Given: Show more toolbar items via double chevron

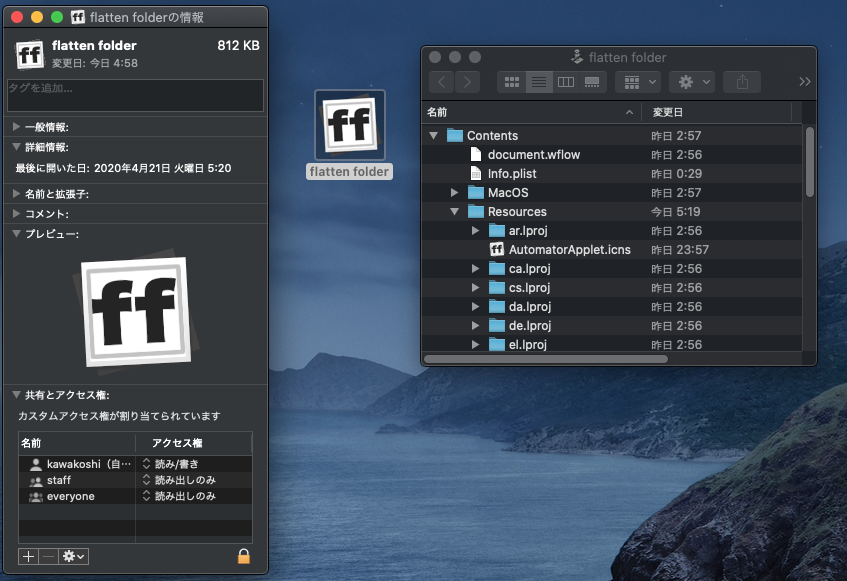Looking at the screenshot, I should pos(804,82).
